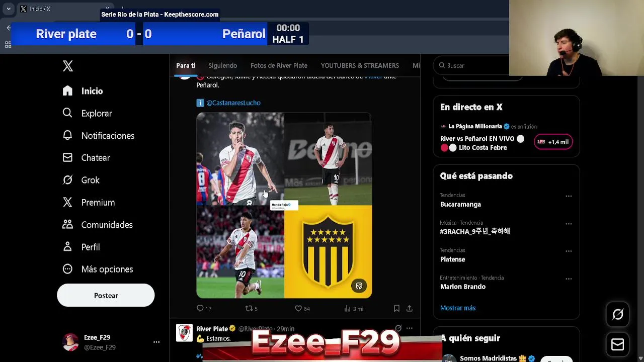Click River Plate author name on post
Viewport: 644px width, 362px height.
pyautogui.click(x=212, y=329)
